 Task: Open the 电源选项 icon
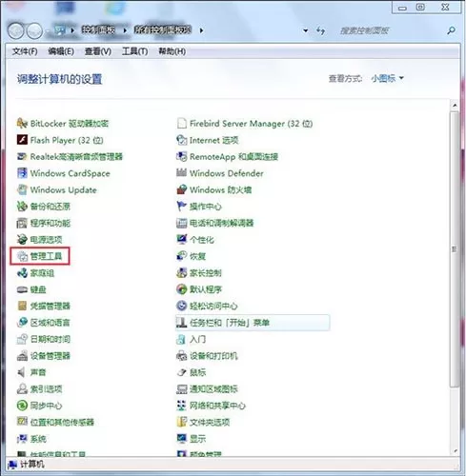point(22,239)
